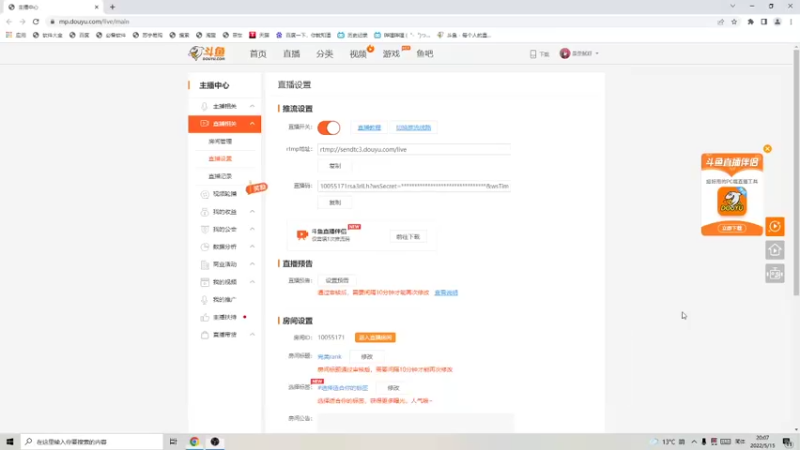Image resolution: width=800 pixels, height=450 pixels.
Task: Expand the 数据分析 sidebar chevron
Action: click(x=252, y=246)
